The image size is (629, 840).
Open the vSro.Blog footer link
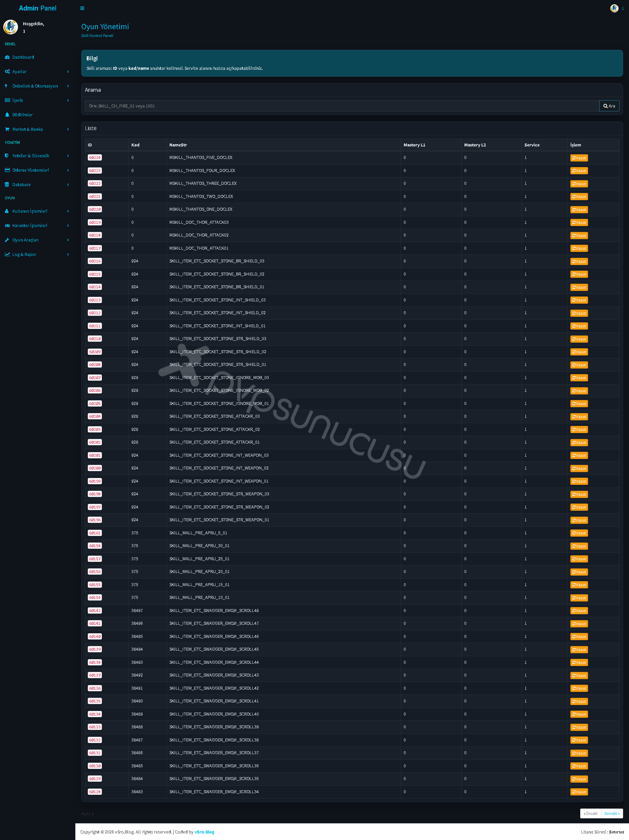click(204, 832)
